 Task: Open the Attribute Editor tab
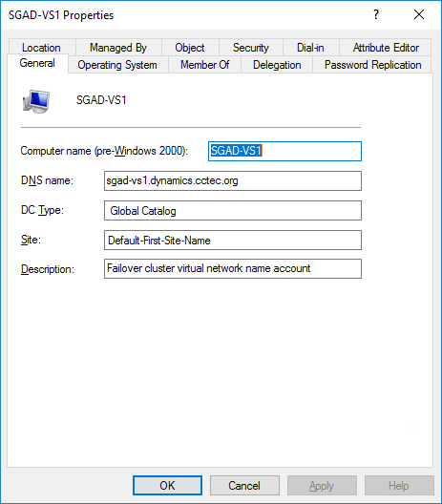386,48
